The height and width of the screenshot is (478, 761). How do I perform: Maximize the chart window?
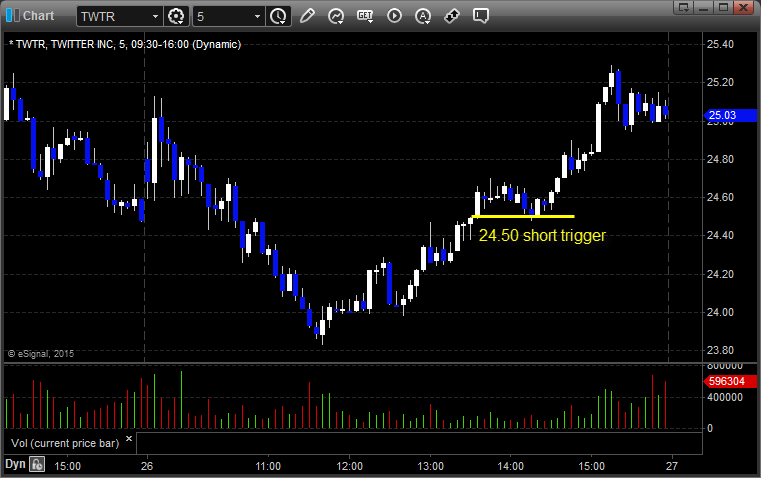(723, 7)
